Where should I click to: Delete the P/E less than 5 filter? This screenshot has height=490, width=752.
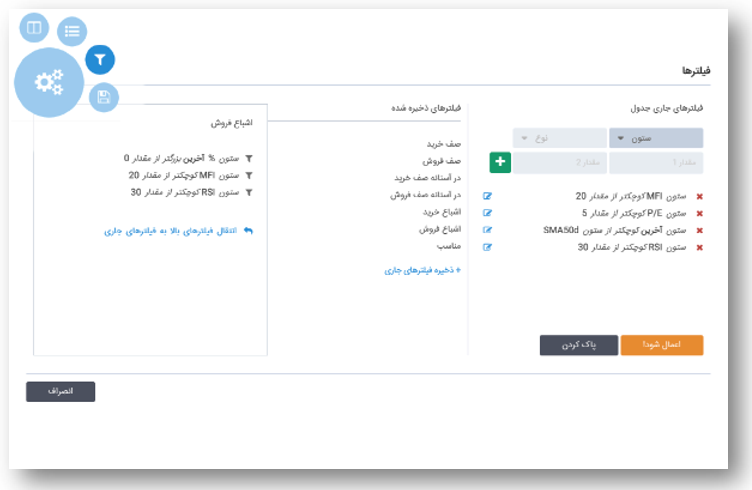tap(699, 213)
